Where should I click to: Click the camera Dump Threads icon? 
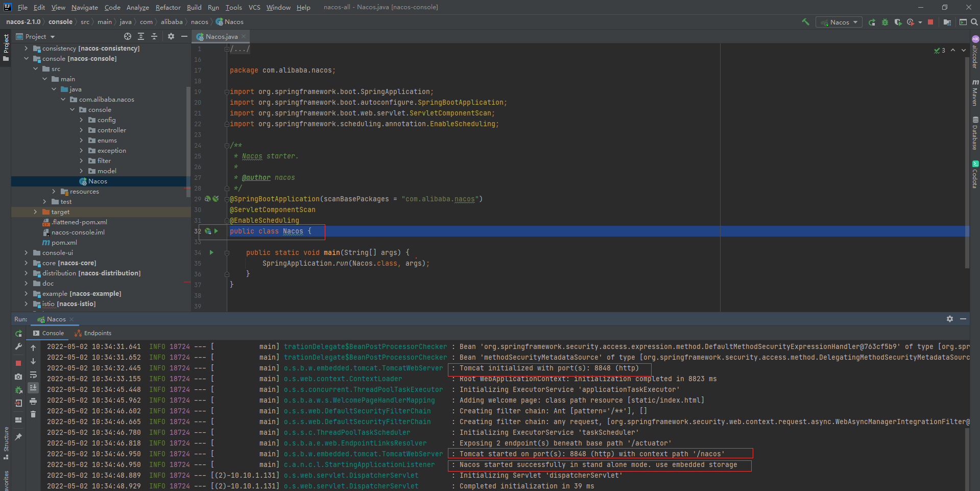18,377
